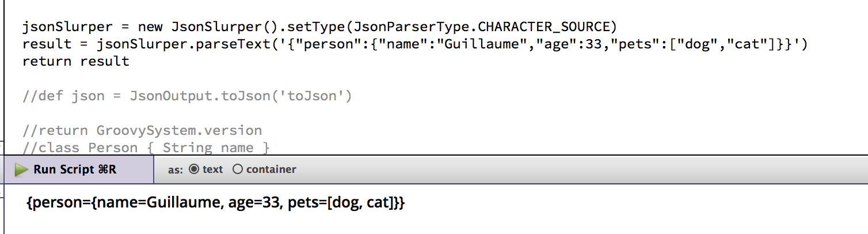
Task: Click the commented GroovySystem.version line
Action: (142, 130)
